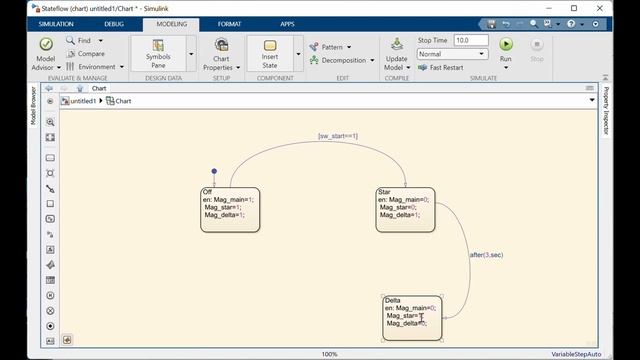Open the Environment dropdown
The height and width of the screenshot is (360, 640).
(95, 67)
